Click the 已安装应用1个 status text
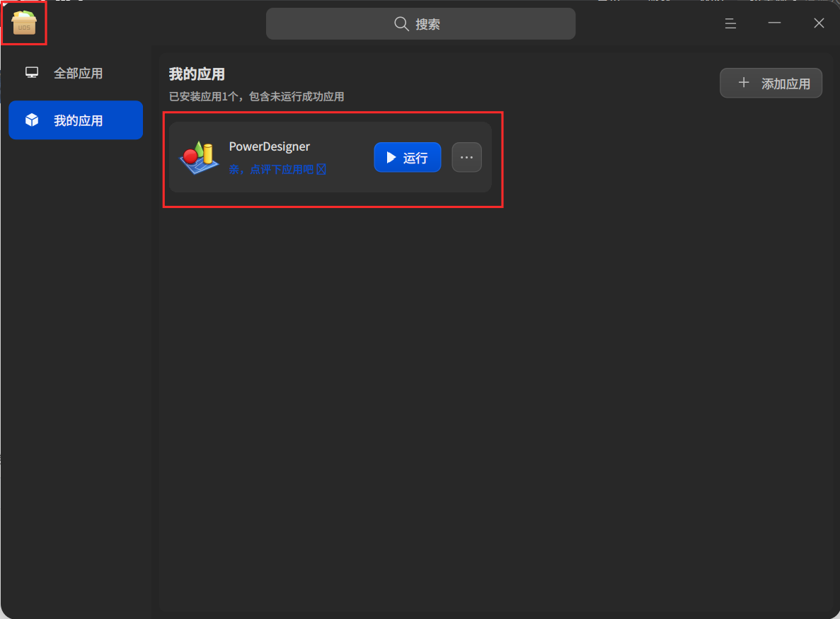Image resolution: width=840 pixels, height=619 pixels. tap(257, 97)
